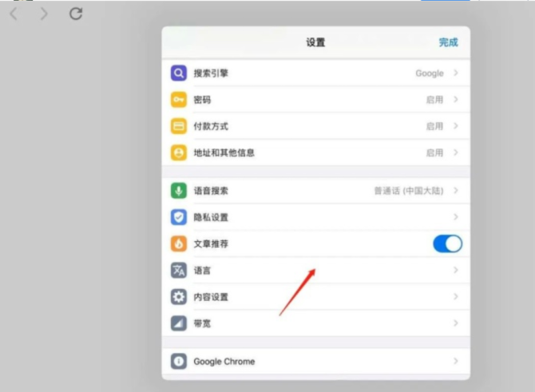Tap the yellow key icon for 密码
The width and height of the screenshot is (535, 392).
(x=178, y=100)
